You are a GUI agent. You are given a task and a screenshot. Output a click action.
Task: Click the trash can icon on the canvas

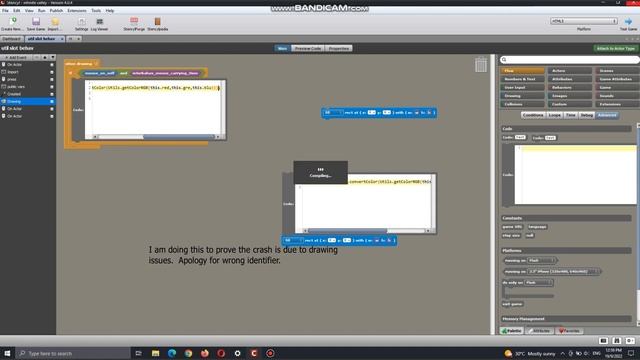pos(481,64)
